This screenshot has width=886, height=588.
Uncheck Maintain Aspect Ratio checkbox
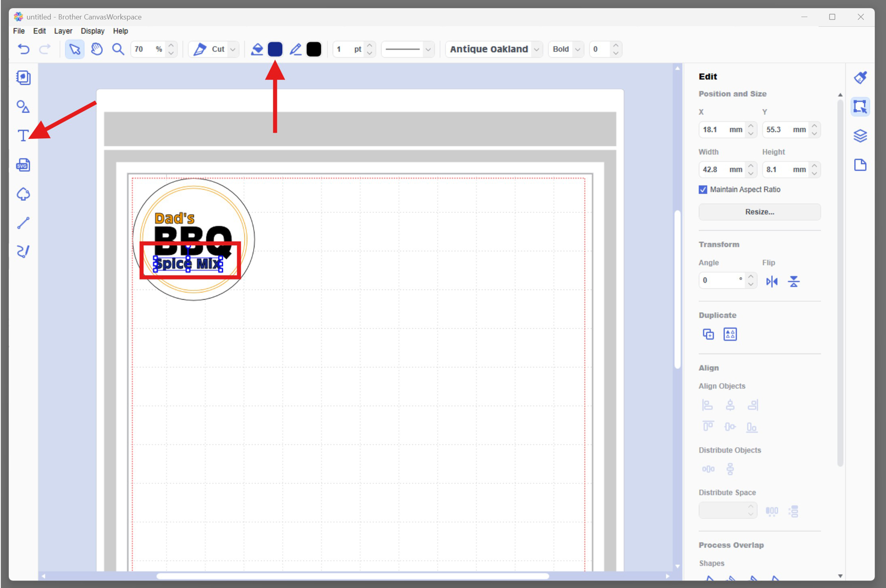coord(703,189)
